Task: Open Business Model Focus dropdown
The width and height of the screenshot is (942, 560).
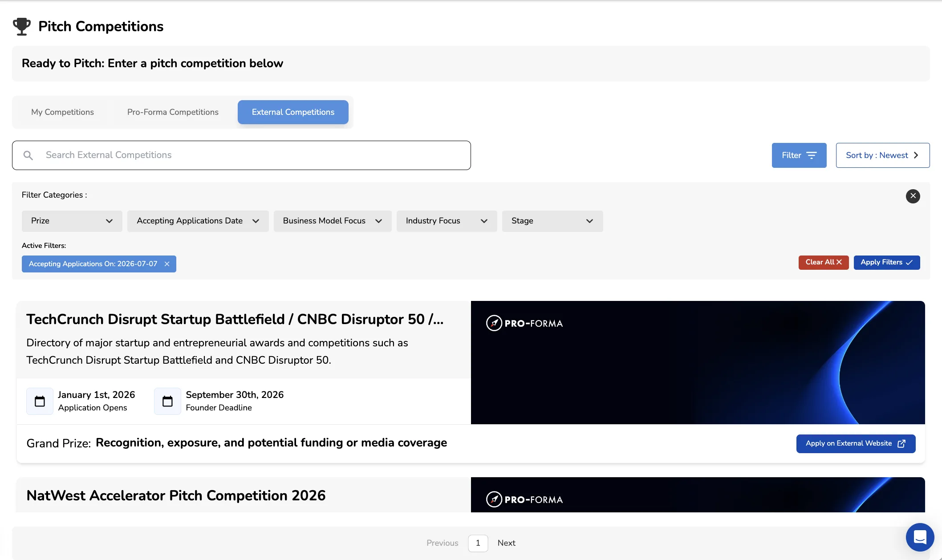Action: 332,221
